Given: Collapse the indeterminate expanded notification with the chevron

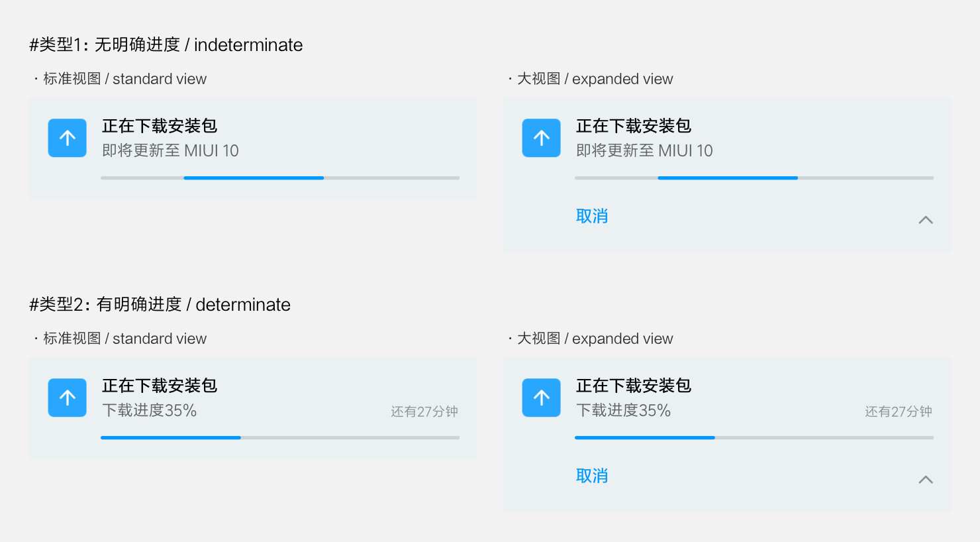Looking at the screenshot, I should pos(926,220).
